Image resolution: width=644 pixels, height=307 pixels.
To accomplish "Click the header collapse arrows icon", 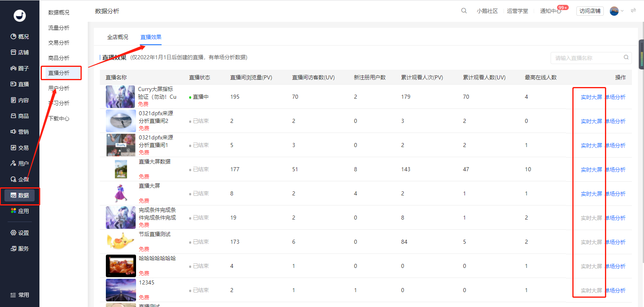I will click(x=634, y=10).
